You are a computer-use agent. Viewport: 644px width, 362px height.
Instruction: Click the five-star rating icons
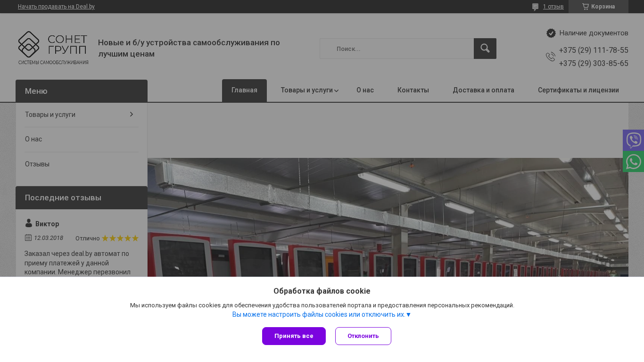click(x=120, y=238)
